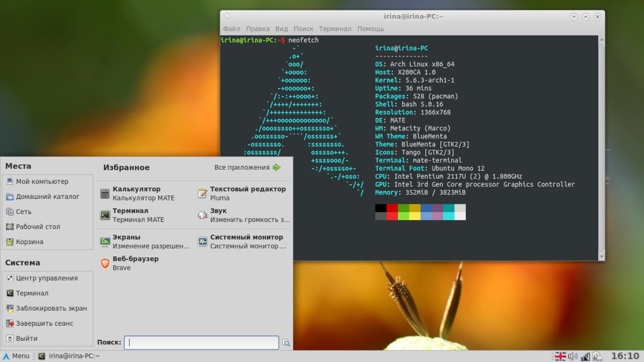Open Помощь menu in terminal
644x362 pixels.
point(370,29)
